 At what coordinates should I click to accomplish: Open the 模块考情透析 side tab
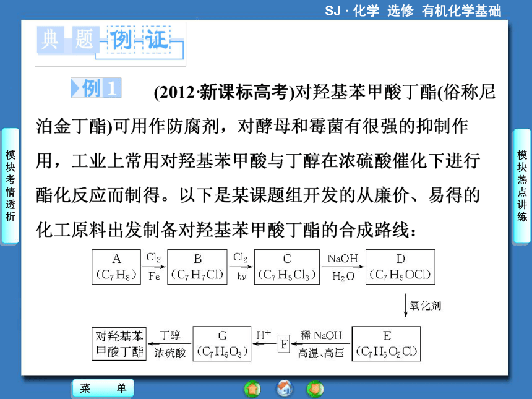(10, 186)
